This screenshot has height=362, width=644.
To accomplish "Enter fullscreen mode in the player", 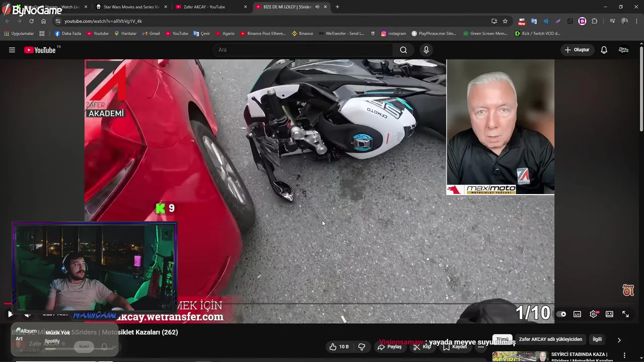I will pos(625,314).
